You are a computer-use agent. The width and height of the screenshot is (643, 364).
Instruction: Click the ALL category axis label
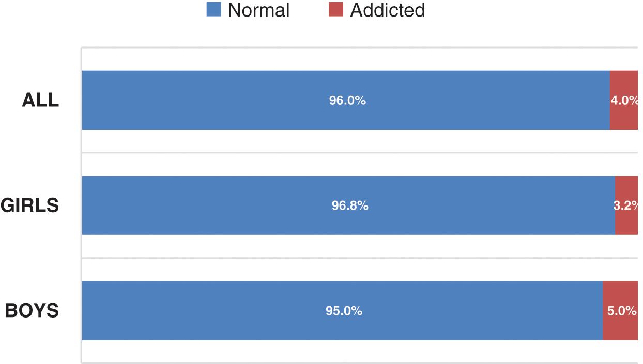40,100
